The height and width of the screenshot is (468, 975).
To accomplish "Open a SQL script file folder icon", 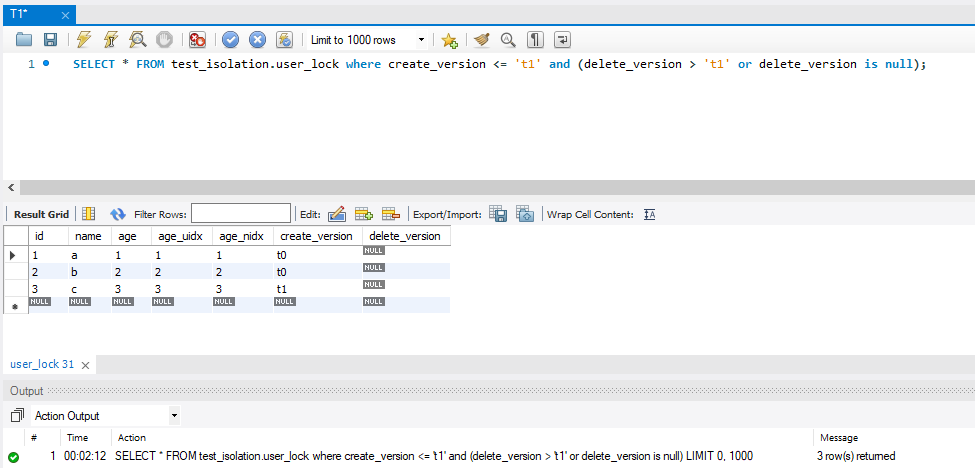I will coord(24,40).
